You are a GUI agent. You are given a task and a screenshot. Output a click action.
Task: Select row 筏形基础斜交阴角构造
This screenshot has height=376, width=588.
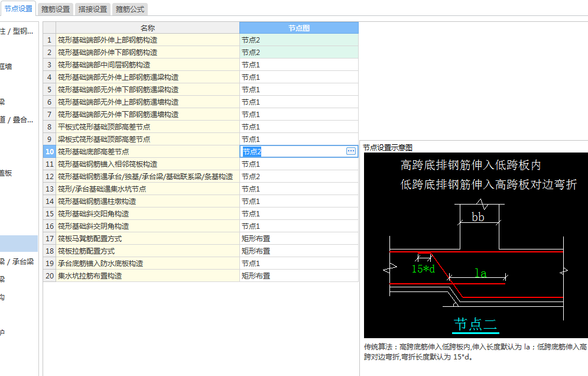coord(148,226)
